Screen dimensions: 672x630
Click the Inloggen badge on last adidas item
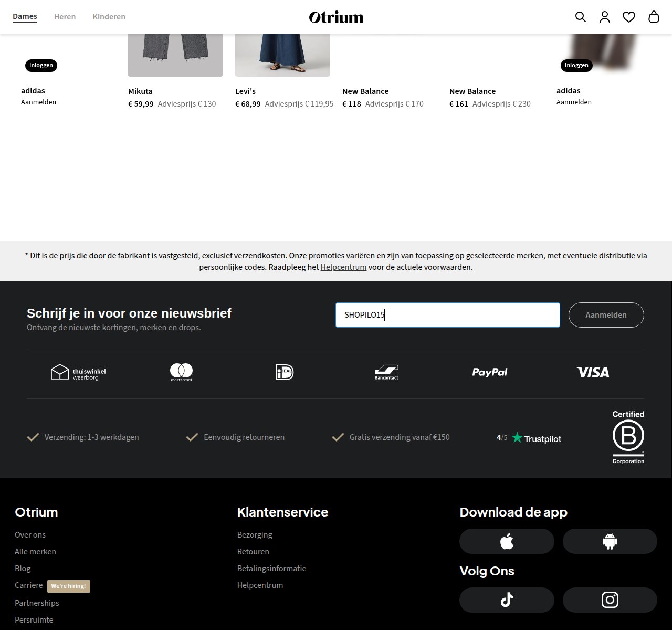pos(576,66)
